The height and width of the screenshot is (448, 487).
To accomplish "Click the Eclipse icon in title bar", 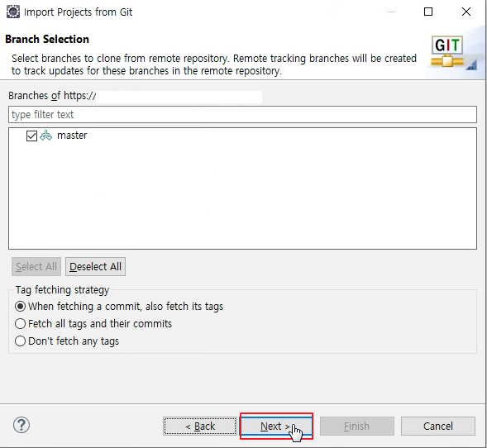I will coord(13,12).
